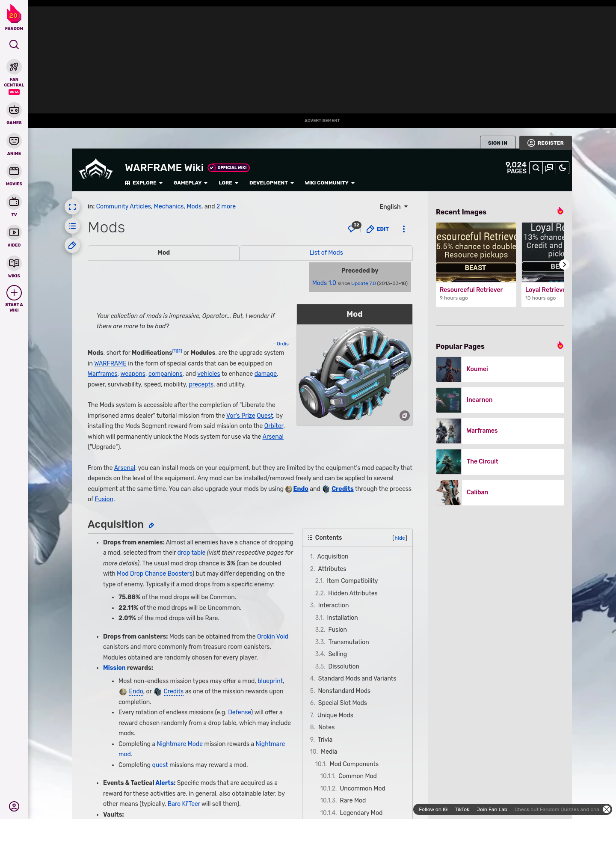
Task: Click the sidebar search magnifier icon
Action: coord(14,45)
